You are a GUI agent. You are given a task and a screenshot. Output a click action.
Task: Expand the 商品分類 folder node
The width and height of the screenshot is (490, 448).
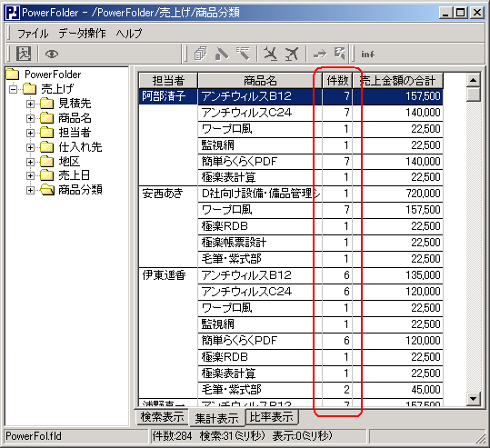(x=30, y=190)
